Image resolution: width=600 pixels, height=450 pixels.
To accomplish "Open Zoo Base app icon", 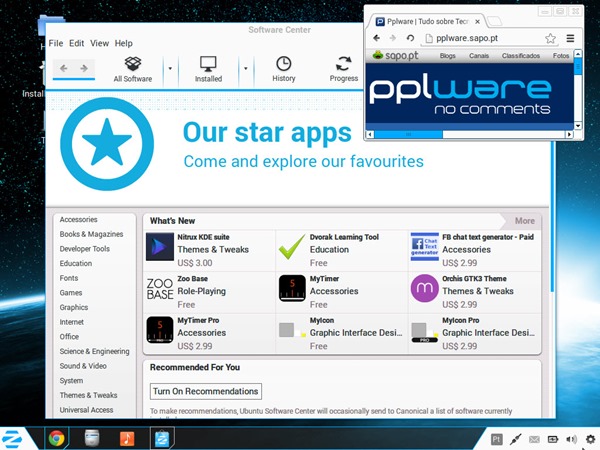I will tap(160, 289).
